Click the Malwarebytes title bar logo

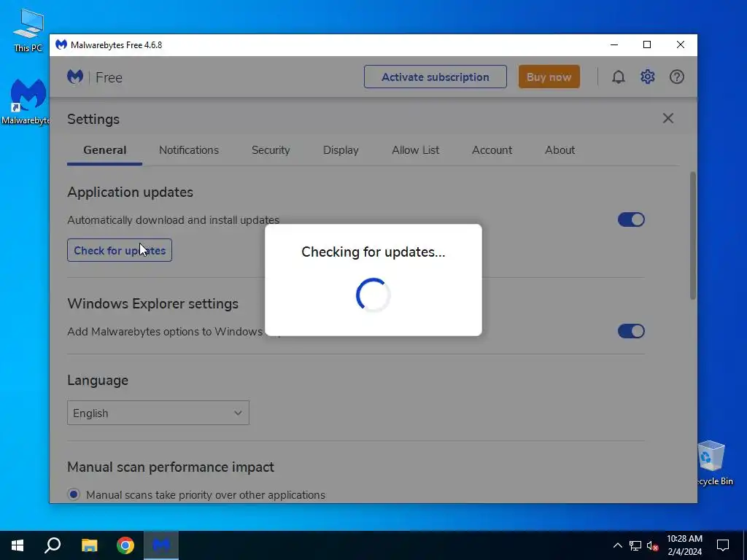click(61, 44)
